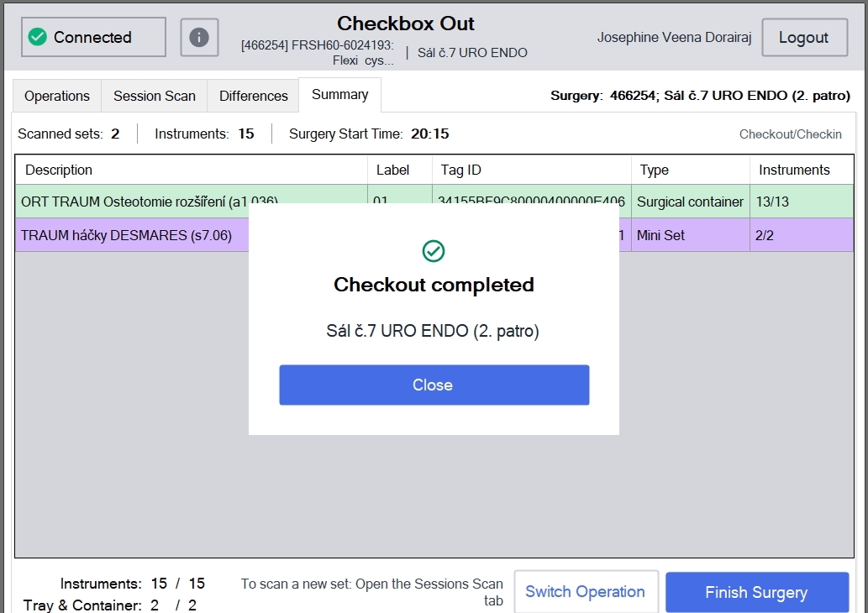Select the TRAUM háčky DESMARES row
The height and width of the screenshot is (613, 868).
pos(434,235)
